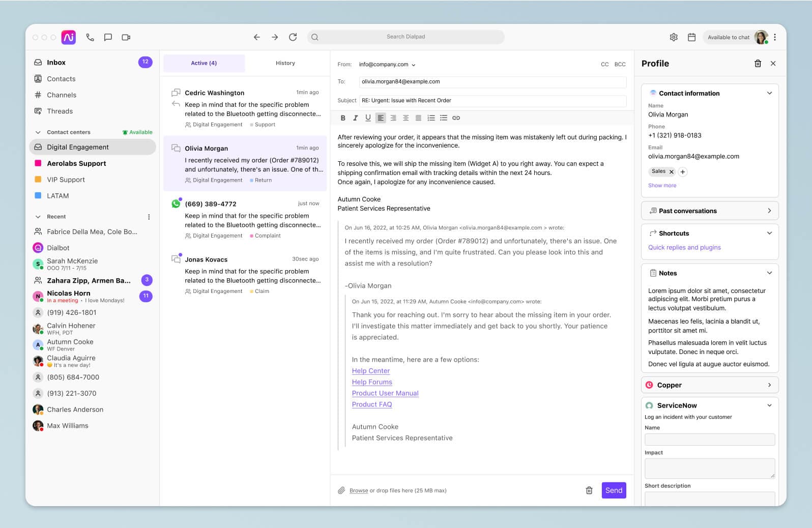The height and width of the screenshot is (528, 812).
Task: Open the Help Center link
Action: [370, 371]
